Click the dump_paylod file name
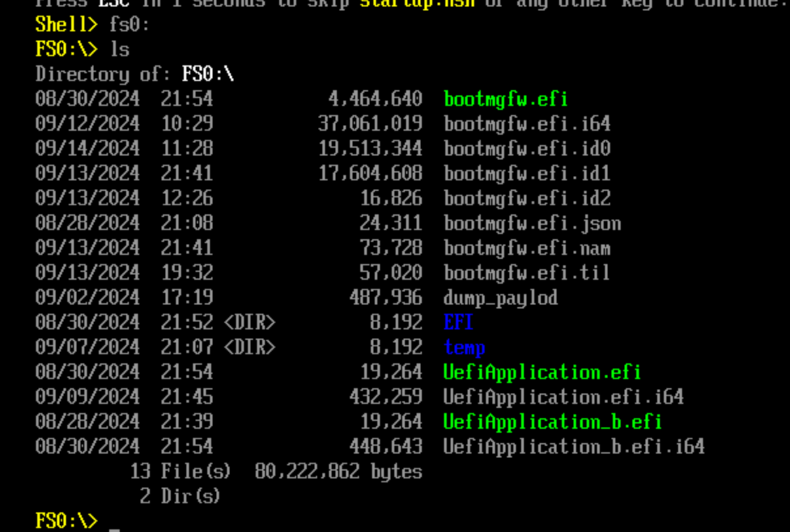The image size is (790, 532). 500,298
